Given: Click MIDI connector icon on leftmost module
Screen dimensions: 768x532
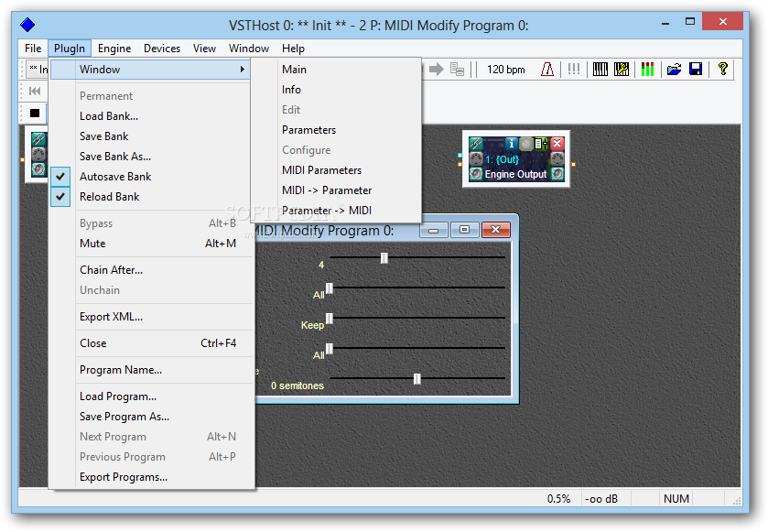Looking at the screenshot, I should (x=38, y=155).
